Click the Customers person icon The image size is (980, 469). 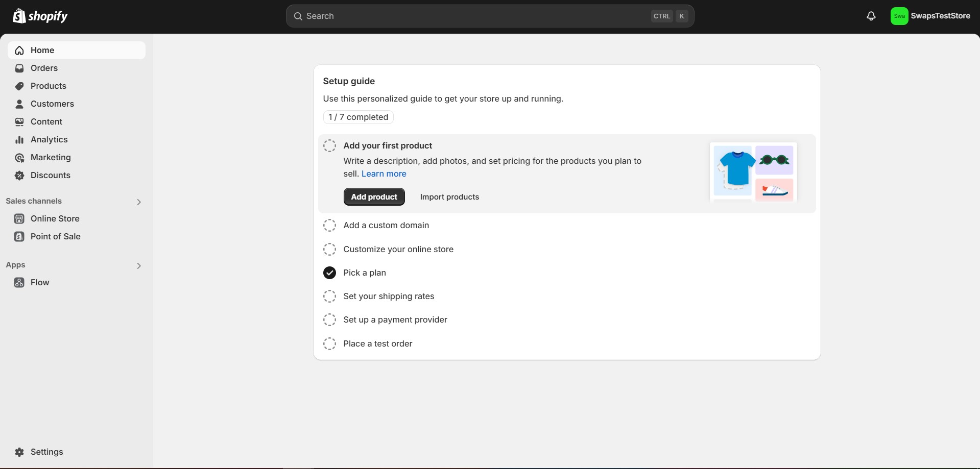(19, 104)
